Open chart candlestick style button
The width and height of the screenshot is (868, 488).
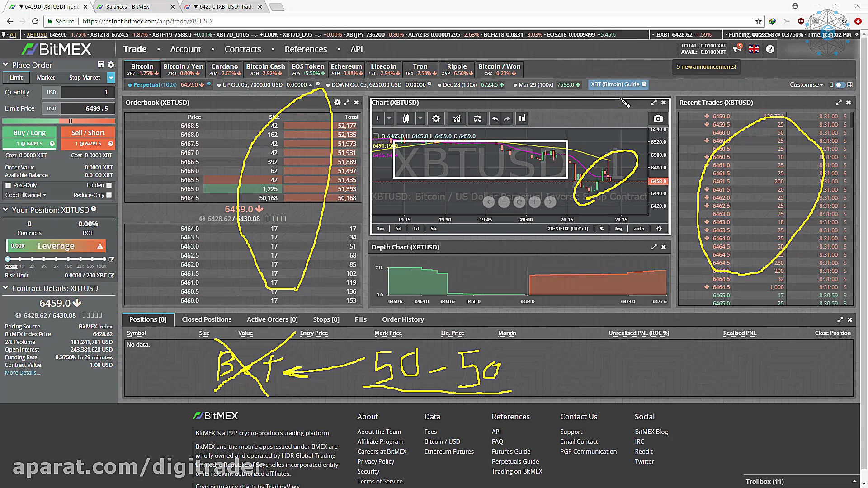(406, 118)
